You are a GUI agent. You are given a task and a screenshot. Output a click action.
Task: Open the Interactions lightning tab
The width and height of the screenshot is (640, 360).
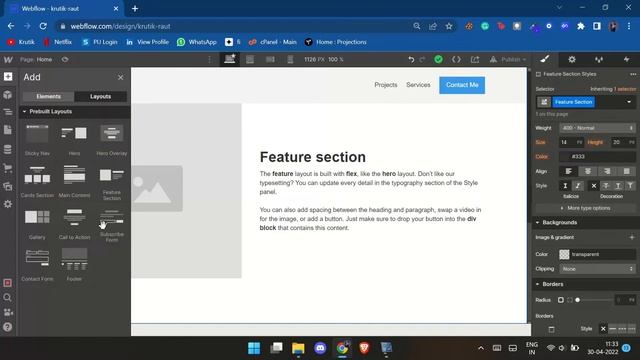pos(626,59)
